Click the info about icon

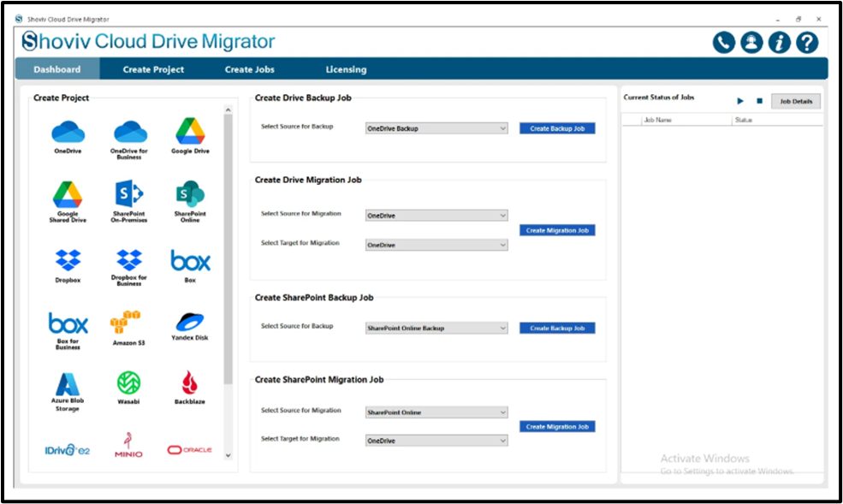pyautogui.click(x=780, y=43)
